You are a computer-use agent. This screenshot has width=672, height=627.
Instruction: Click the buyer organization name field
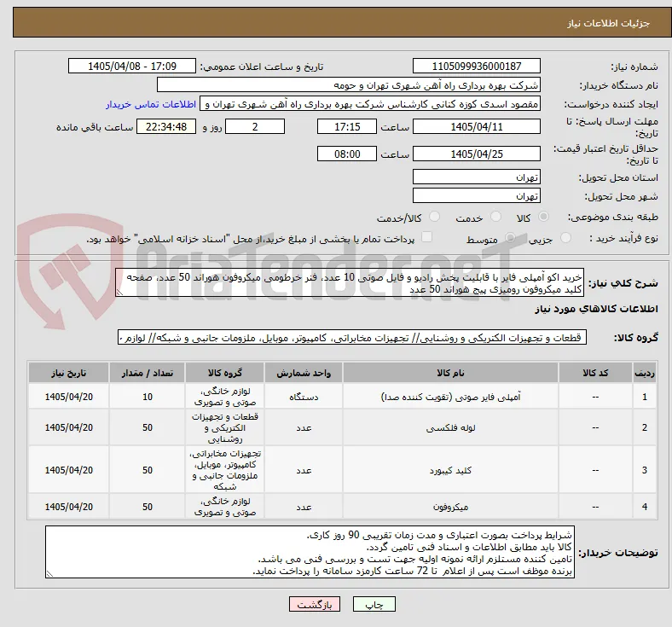[x=349, y=84]
